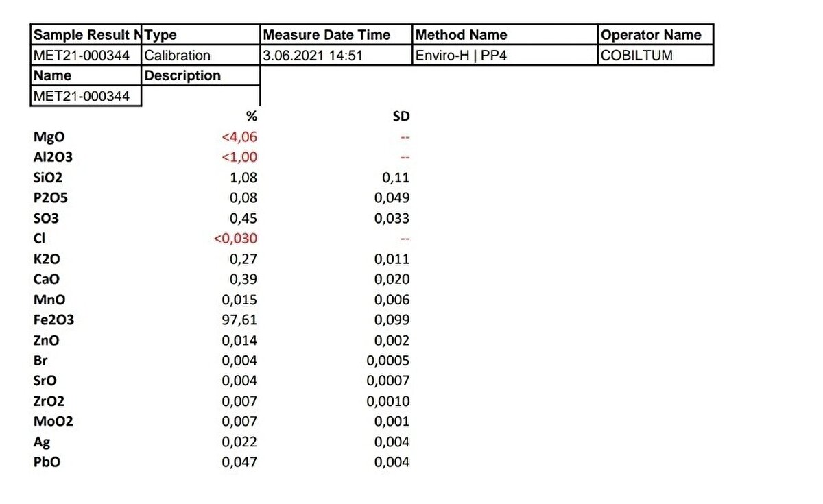
Task: Click the date value 3.06.2021 14:51
Action: pos(336,56)
